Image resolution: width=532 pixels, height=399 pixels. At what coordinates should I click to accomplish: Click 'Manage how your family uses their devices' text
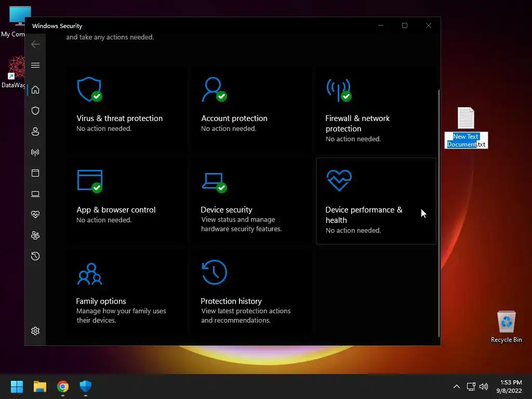tap(121, 315)
